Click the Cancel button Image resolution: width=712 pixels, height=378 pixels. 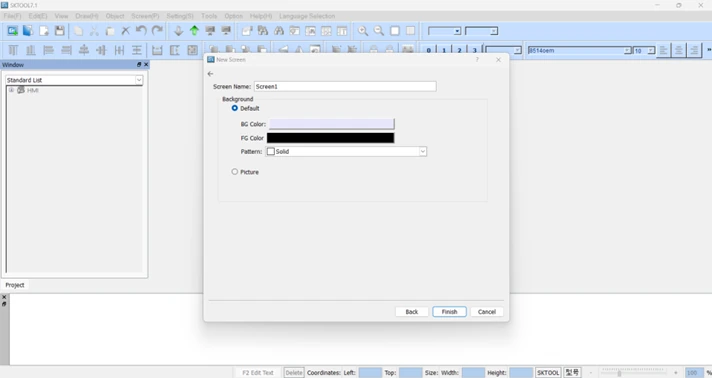[x=487, y=312]
